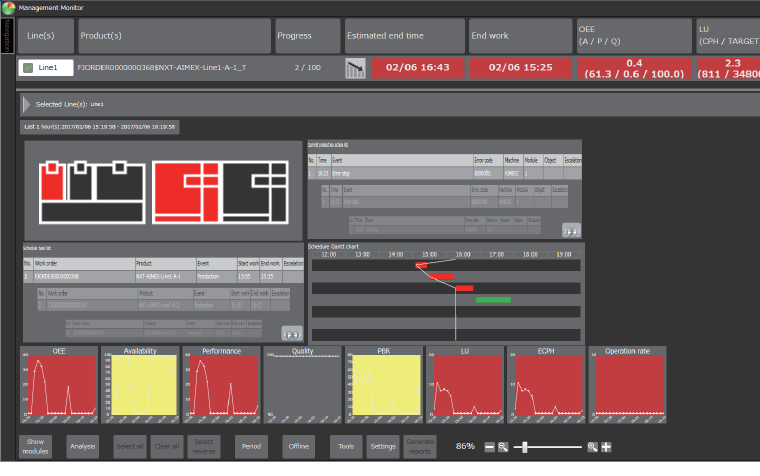760x476 pixels.
Task: Click the zoom-in magnifier icon
Action: (x=592, y=447)
